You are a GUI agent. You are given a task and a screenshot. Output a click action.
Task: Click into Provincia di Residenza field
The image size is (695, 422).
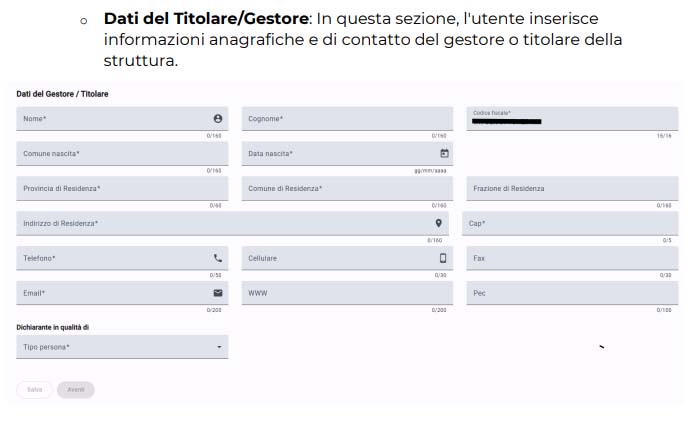122,188
